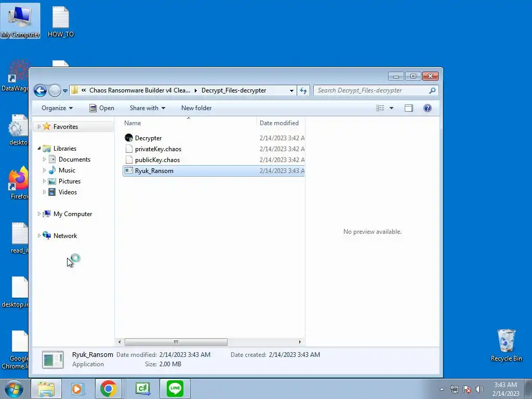Viewport: 532px width, 399px height.
Task: Click the volume speaker tray icon
Action: point(479,389)
